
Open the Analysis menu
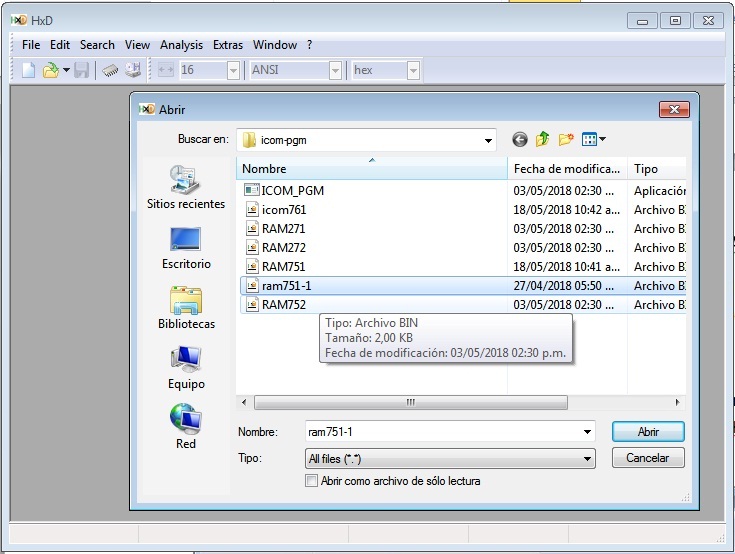pos(181,45)
